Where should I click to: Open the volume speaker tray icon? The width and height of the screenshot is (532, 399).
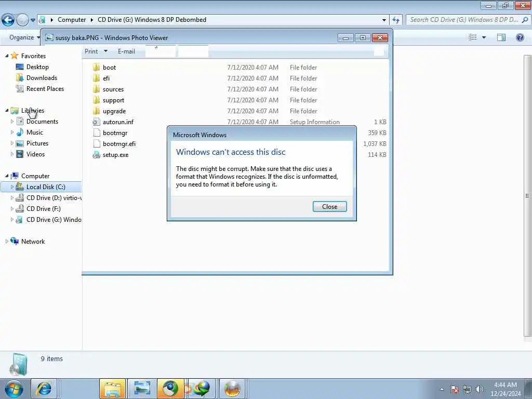479,389
